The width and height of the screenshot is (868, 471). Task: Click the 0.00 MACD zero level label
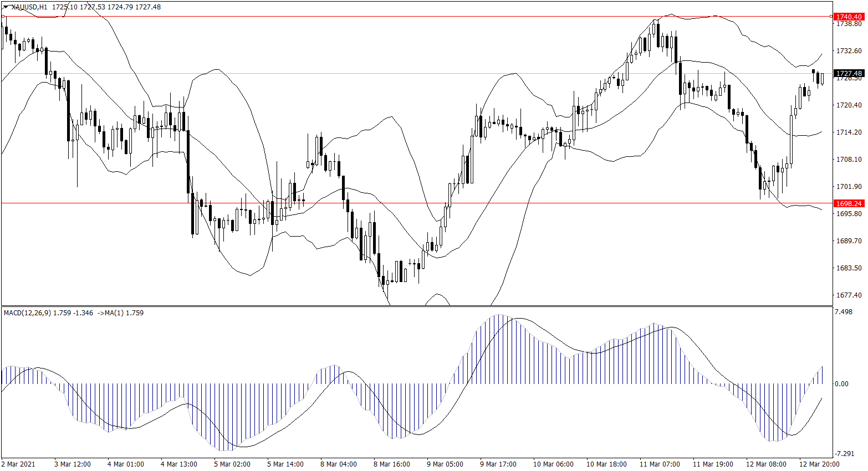pos(841,384)
